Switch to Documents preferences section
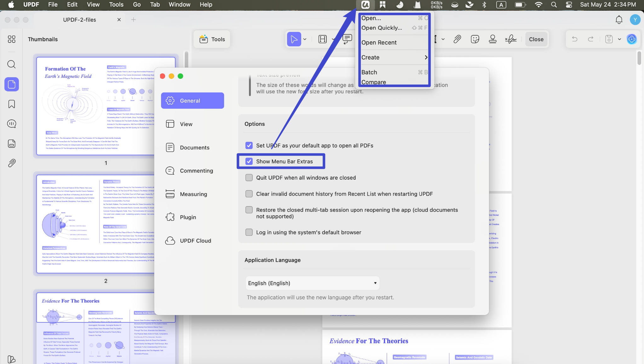 (193, 147)
